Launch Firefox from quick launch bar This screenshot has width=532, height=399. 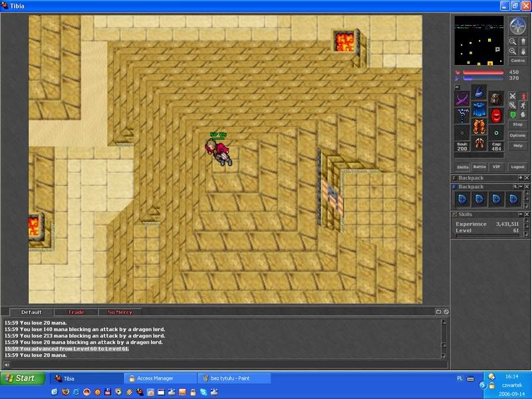tap(65, 392)
